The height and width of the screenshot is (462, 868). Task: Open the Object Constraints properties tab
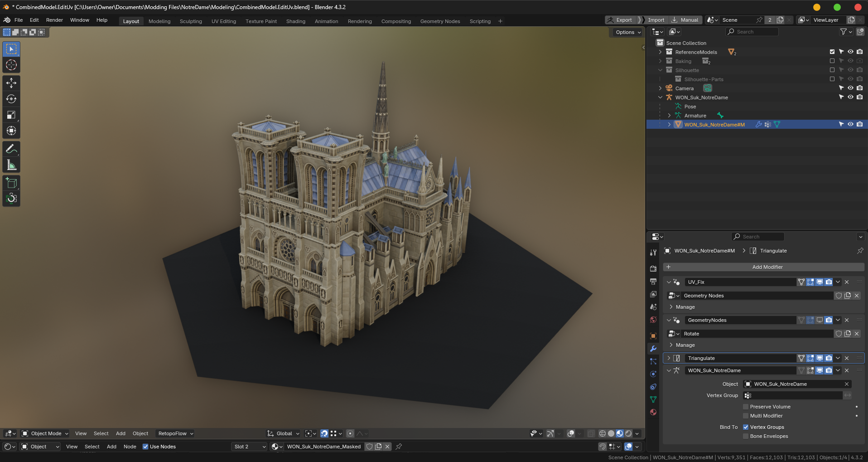pyautogui.click(x=653, y=387)
